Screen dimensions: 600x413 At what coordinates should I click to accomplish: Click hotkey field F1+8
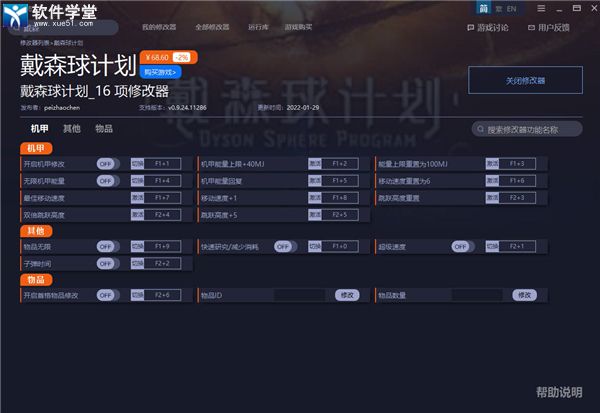(x=340, y=198)
